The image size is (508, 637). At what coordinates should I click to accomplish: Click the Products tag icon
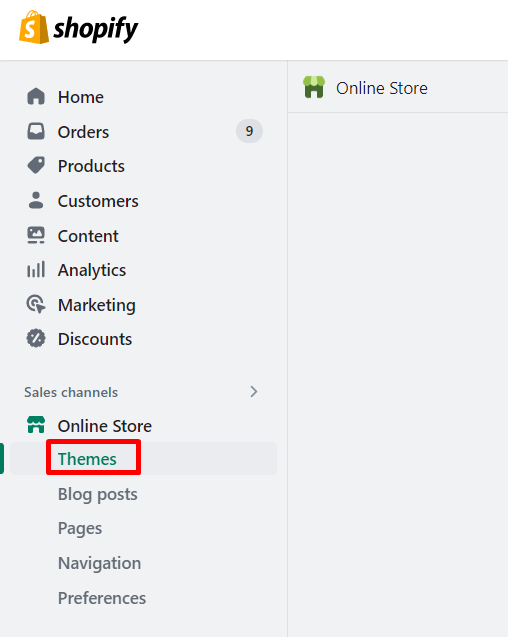pos(36,165)
